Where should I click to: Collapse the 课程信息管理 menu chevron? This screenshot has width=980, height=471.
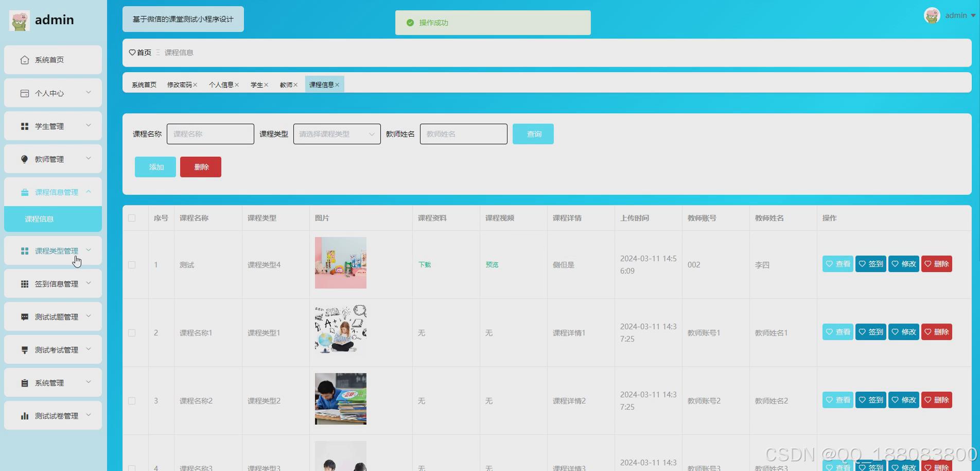(x=89, y=192)
